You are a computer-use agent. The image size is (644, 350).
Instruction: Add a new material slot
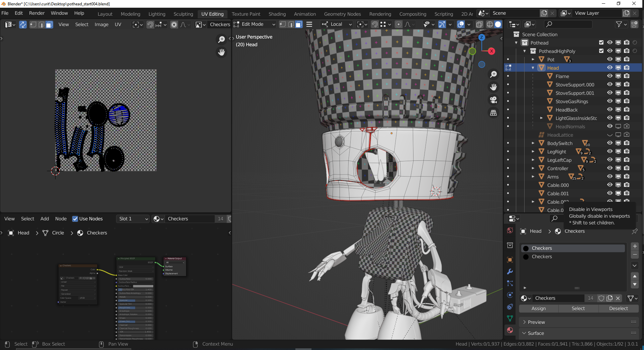635,246
